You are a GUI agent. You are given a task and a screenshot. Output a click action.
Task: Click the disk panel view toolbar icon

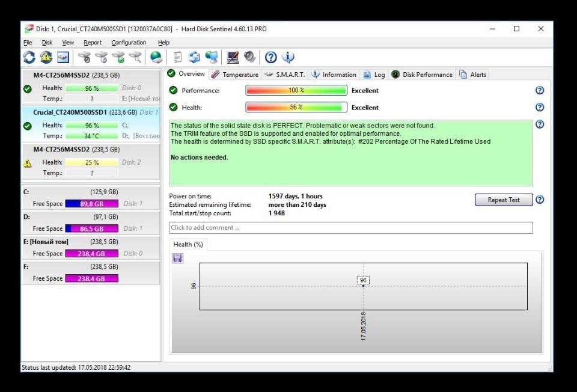click(63, 58)
